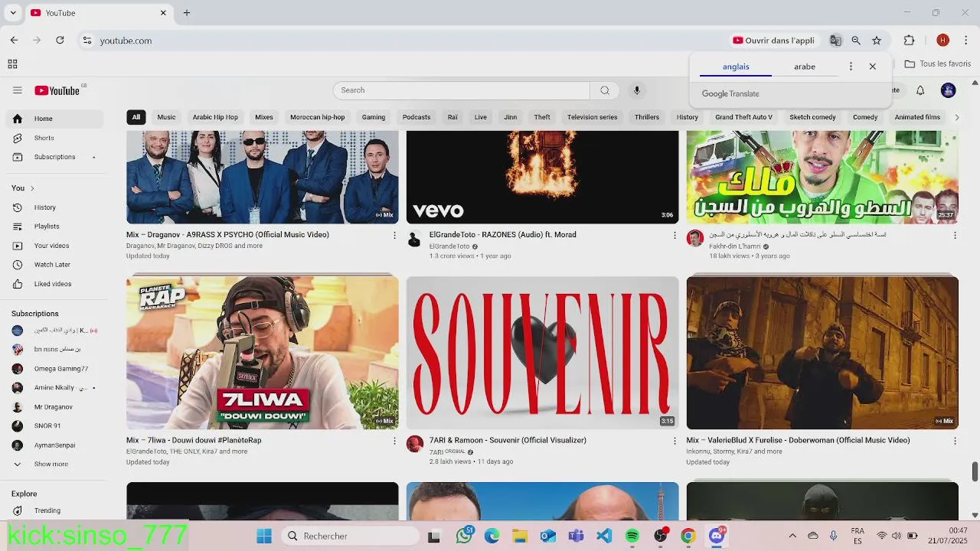Click Ouvrir dans l'appli button

[x=773, y=41]
